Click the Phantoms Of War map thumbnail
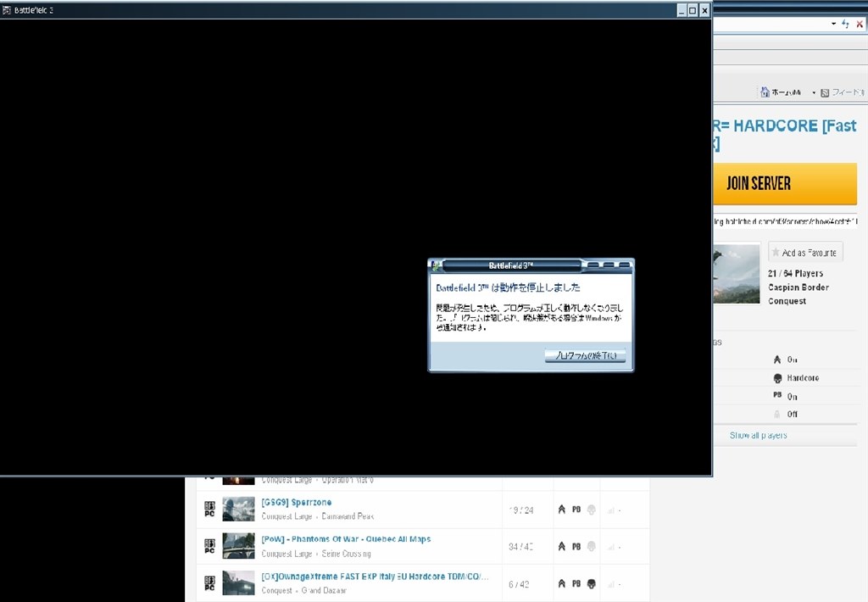868x602 pixels. [238, 546]
